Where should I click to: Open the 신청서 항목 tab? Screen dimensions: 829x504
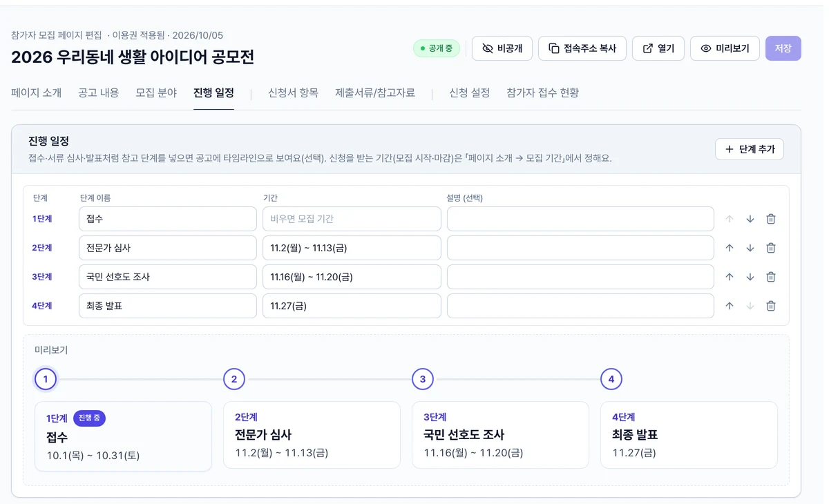tap(293, 93)
